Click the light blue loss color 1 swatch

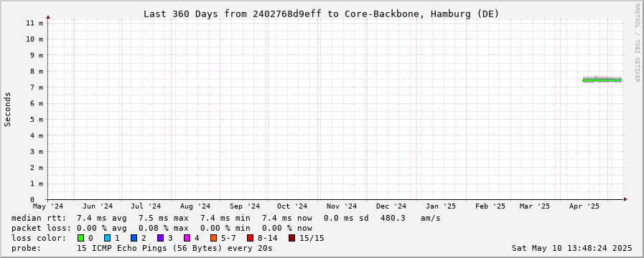pyautogui.click(x=107, y=238)
